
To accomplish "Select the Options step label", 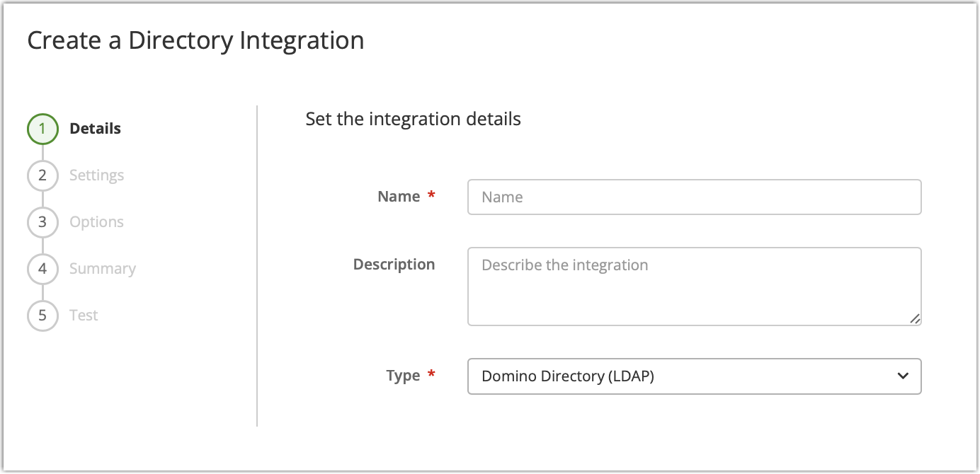I will pos(96,221).
